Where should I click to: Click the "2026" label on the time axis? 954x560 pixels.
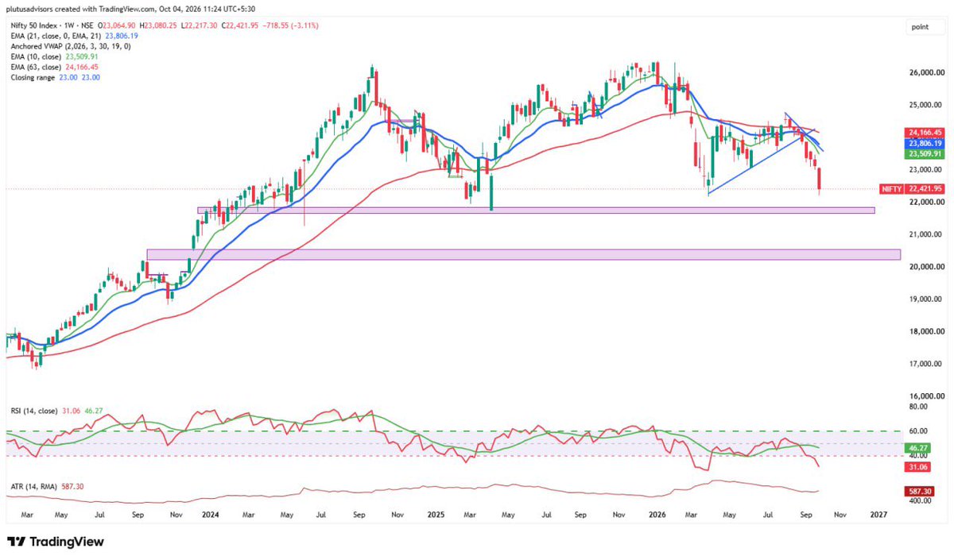656,515
